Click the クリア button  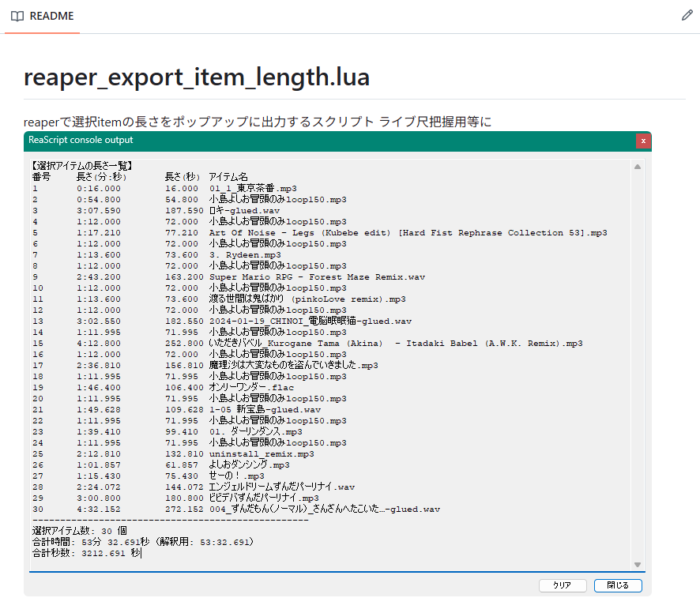pos(563,585)
